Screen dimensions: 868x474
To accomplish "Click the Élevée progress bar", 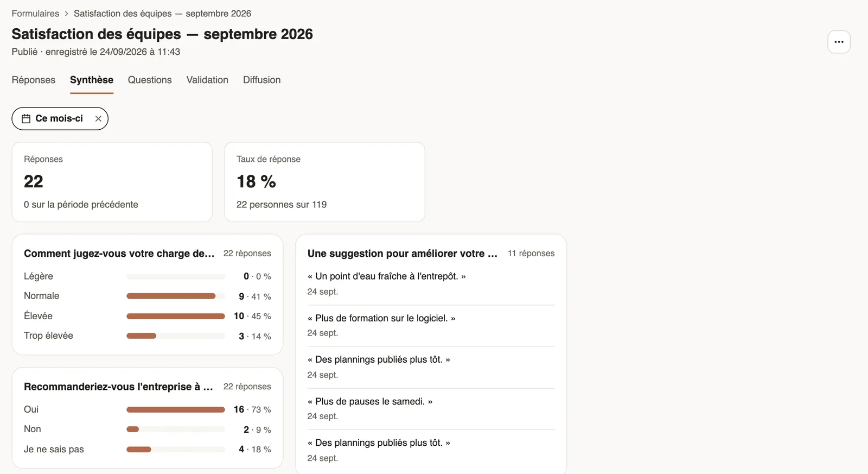I will tap(176, 316).
